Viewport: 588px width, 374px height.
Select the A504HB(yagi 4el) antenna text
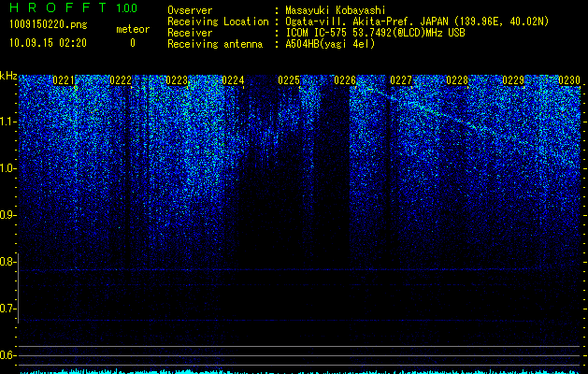330,44
